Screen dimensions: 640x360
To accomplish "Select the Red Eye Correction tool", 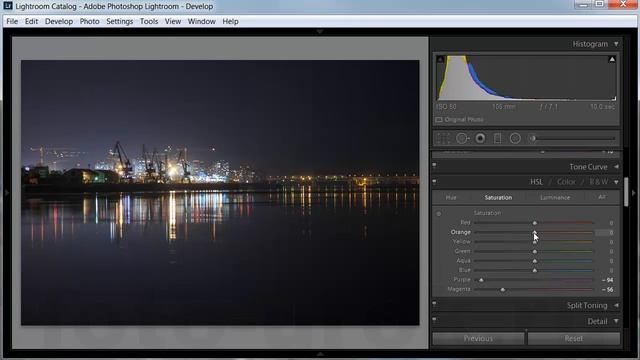I will pos(480,139).
